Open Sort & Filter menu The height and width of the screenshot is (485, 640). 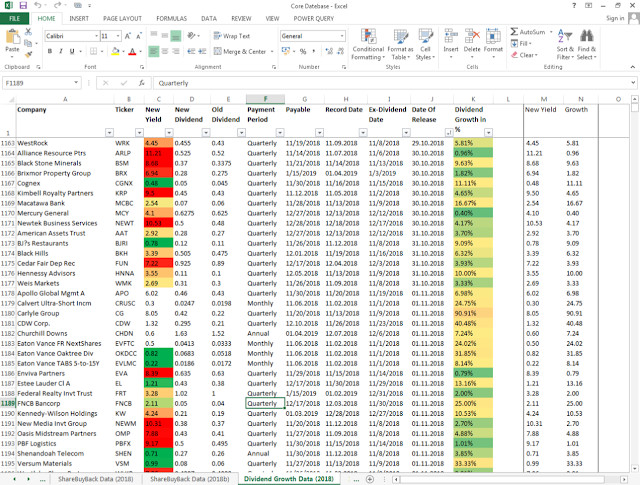click(565, 44)
